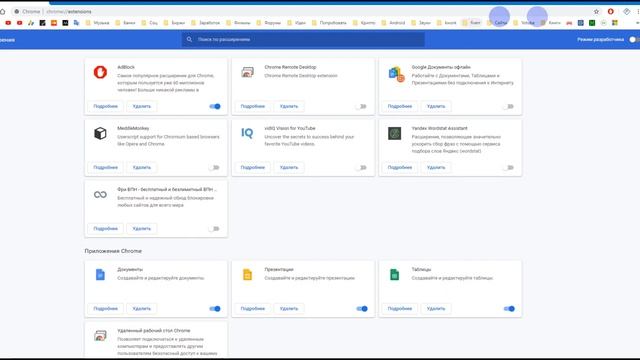This screenshot has height=360, width=640.
Task: Enable vidIQ Vision for YouTube toggle
Action: [x=361, y=168]
